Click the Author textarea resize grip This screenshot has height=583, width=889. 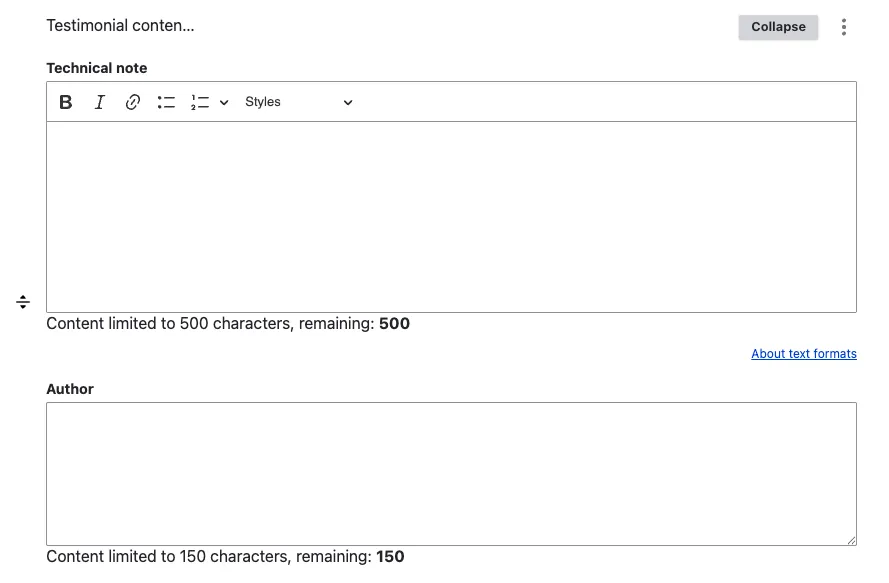click(852, 540)
